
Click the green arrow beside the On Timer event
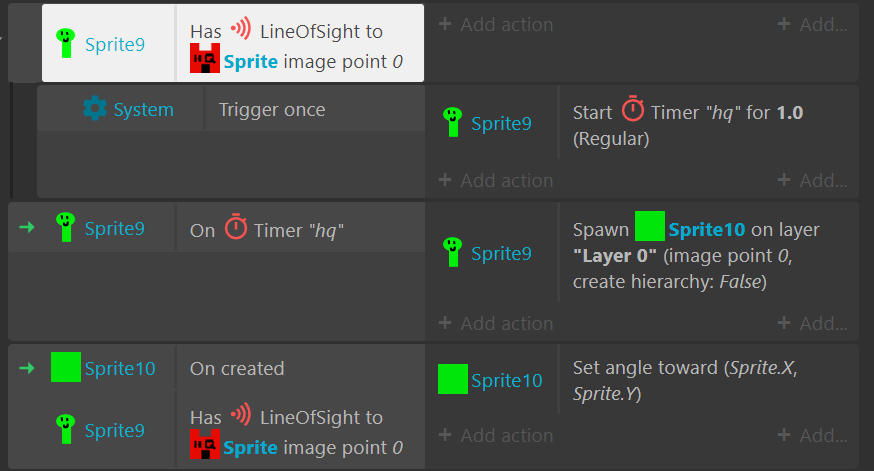[x=27, y=227]
